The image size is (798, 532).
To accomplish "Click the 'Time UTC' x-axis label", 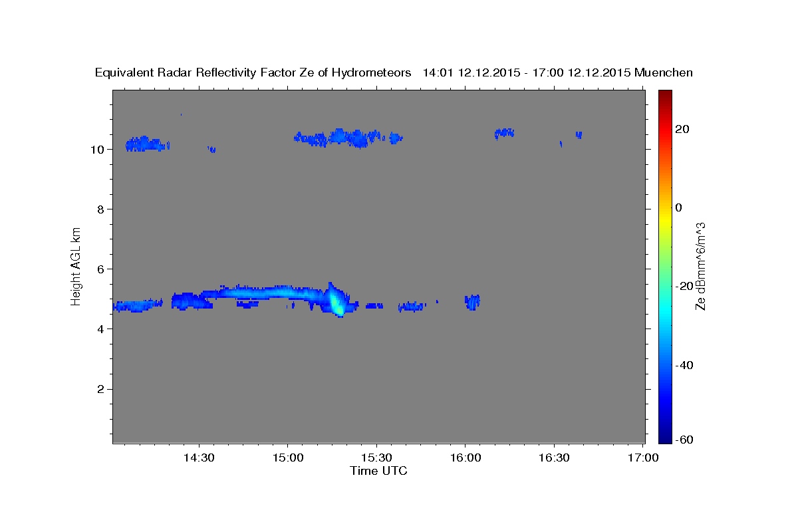I will click(x=378, y=471).
